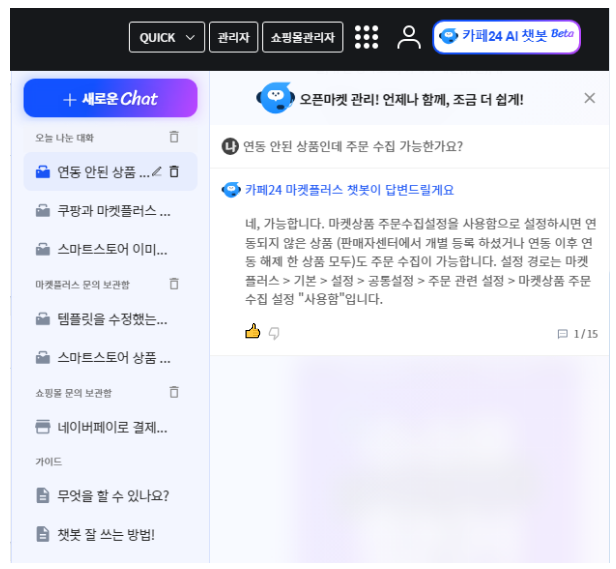Click document icon beside 무엇을 할 수 있나요?

point(43,496)
